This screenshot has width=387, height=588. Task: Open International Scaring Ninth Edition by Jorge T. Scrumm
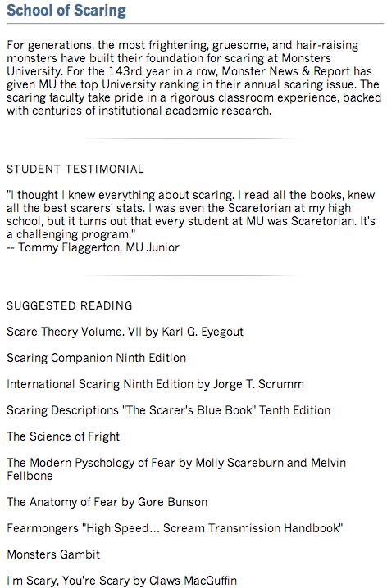156,384
